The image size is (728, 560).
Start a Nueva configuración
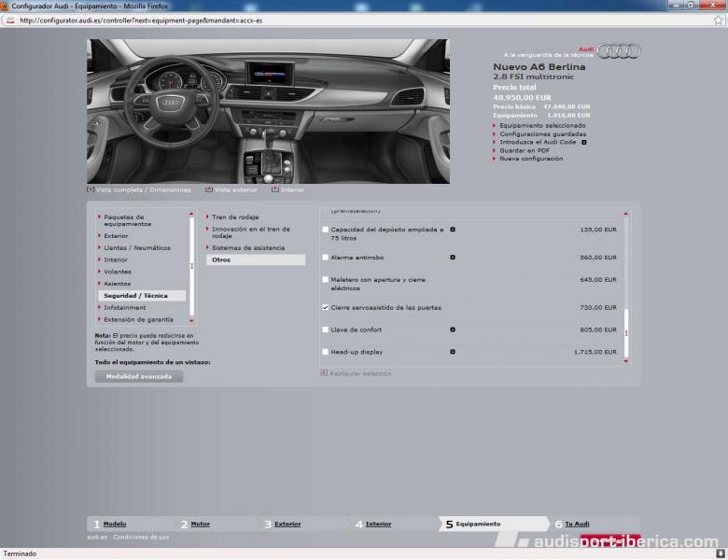531,159
